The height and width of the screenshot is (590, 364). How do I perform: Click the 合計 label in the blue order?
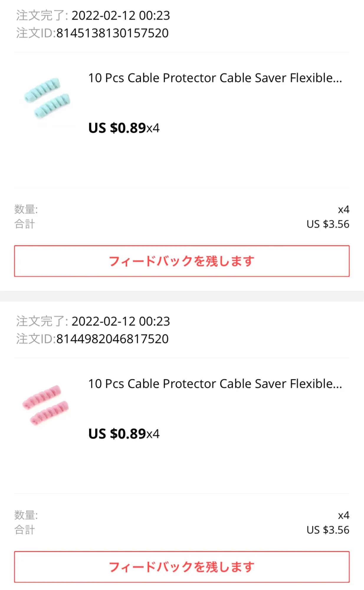click(25, 224)
